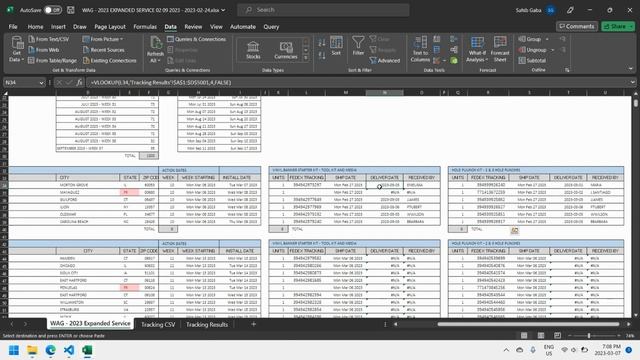Open the Windows Start menu
This screenshot has width=640, height=360.
pyautogui.click(x=14, y=350)
